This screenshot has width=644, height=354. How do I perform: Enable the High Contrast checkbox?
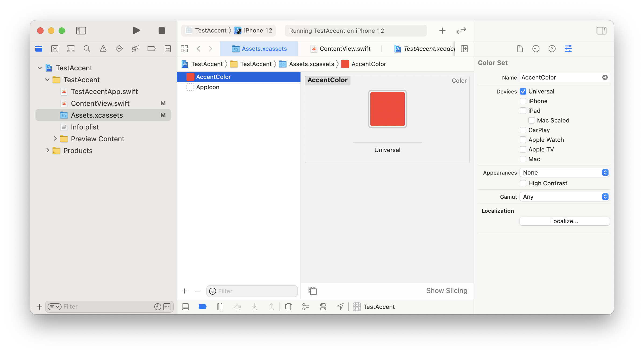point(523,183)
